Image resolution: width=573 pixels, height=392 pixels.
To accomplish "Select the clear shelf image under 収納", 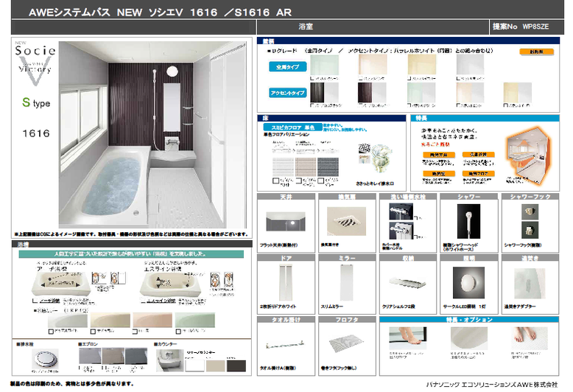I will pyautogui.click(x=407, y=284).
